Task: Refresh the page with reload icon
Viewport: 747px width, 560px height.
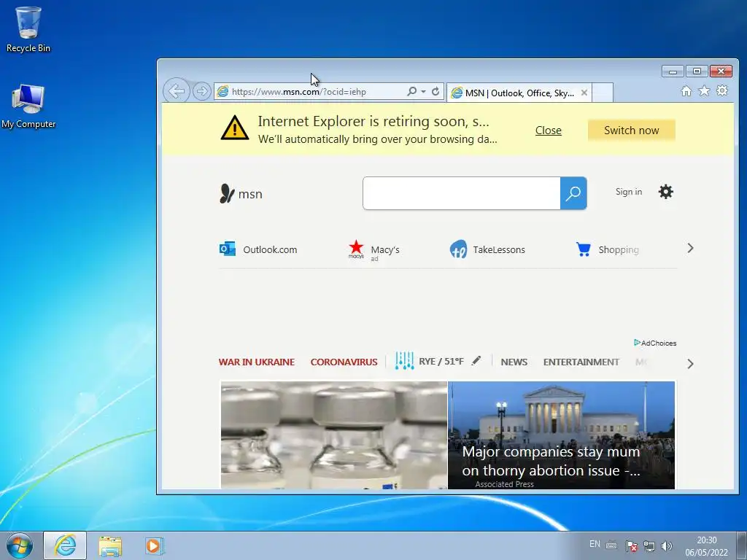Action: point(436,91)
